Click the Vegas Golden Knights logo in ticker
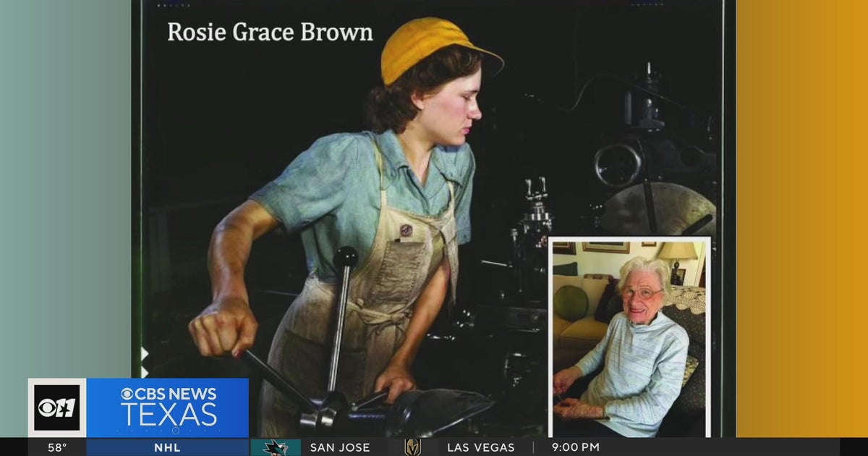This screenshot has width=868, height=456. (x=412, y=447)
